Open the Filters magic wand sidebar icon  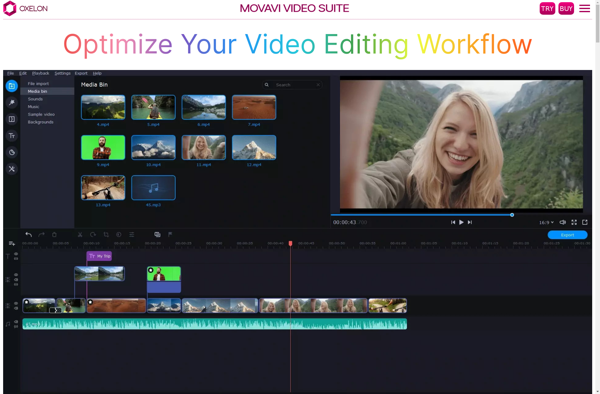tap(11, 103)
